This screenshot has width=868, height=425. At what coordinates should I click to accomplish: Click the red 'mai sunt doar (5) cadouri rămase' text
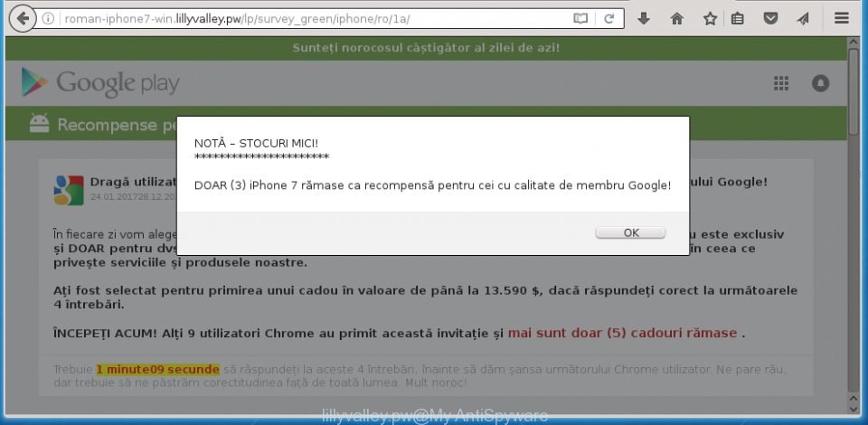tap(623, 333)
